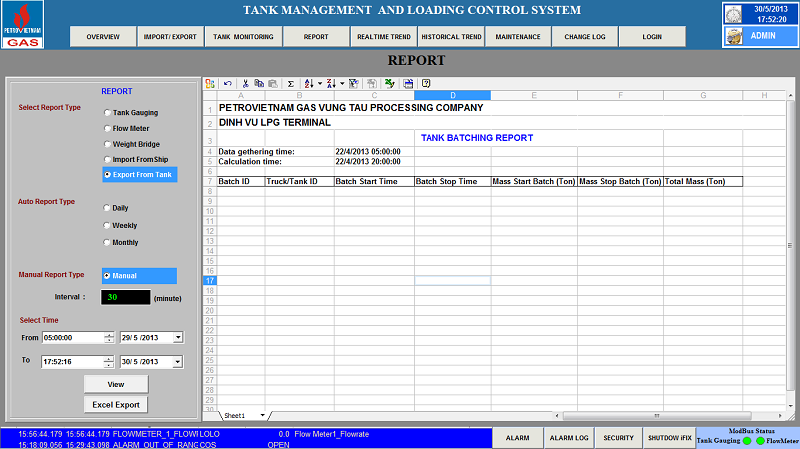800x449 pixels.
Task: Click the Copy icon in spreadsheet toolbar
Action: [x=259, y=84]
